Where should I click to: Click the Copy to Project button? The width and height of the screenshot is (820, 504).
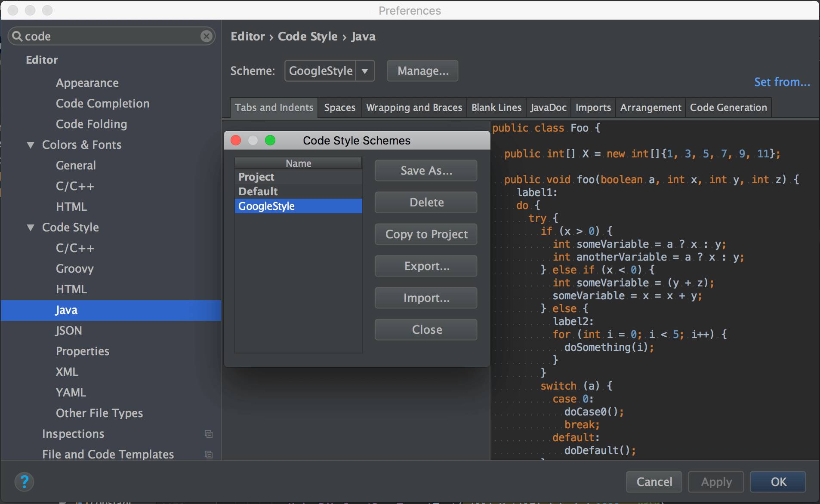(x=426, y=234)
